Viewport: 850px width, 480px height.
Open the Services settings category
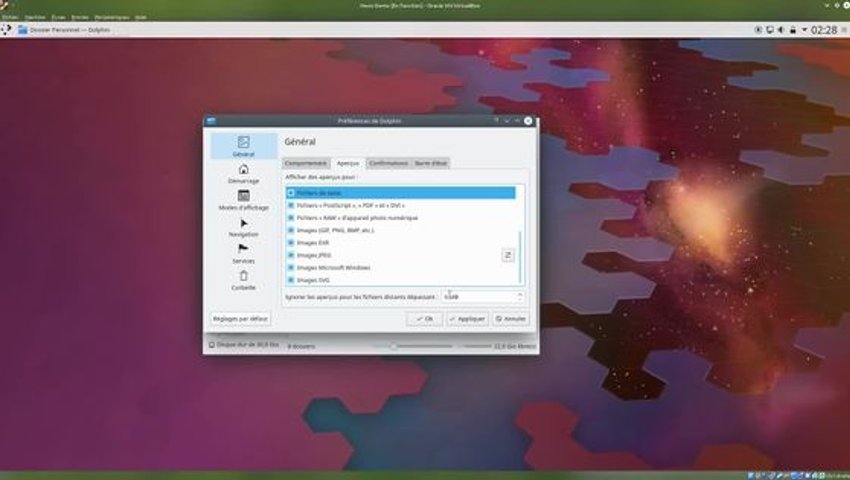243,254
